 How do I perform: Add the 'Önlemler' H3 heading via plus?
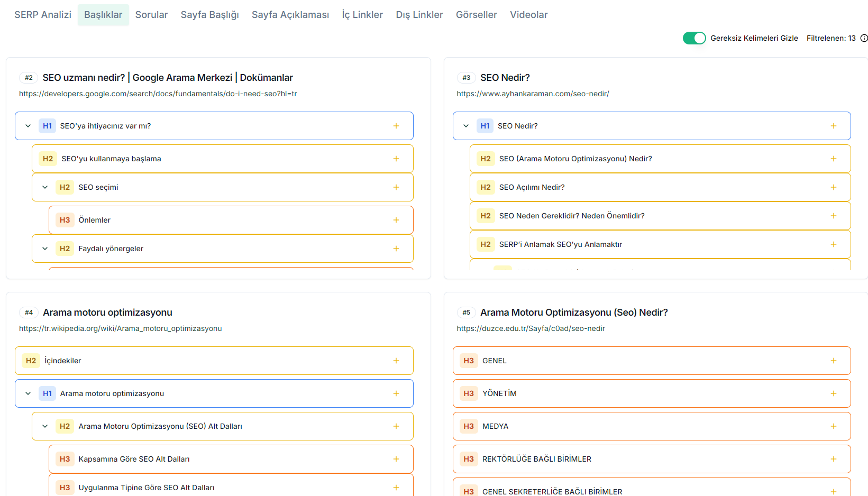coord(396,220)
